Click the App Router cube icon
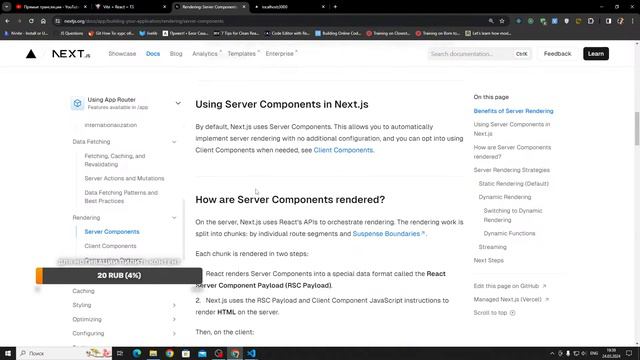Image resolution: width=640 pixels, height=360 pixels. [x=77, y=103]
